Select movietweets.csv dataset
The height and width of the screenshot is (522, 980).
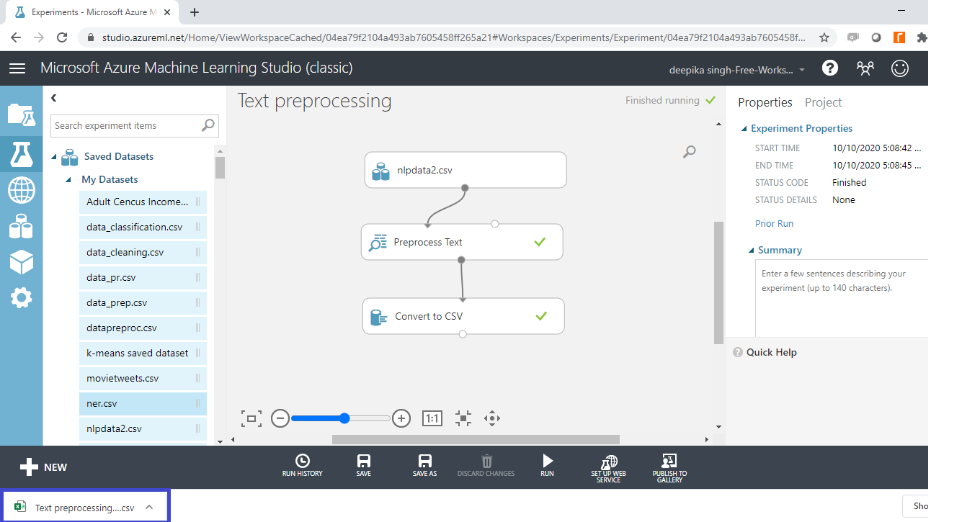[x=143, y=379]
